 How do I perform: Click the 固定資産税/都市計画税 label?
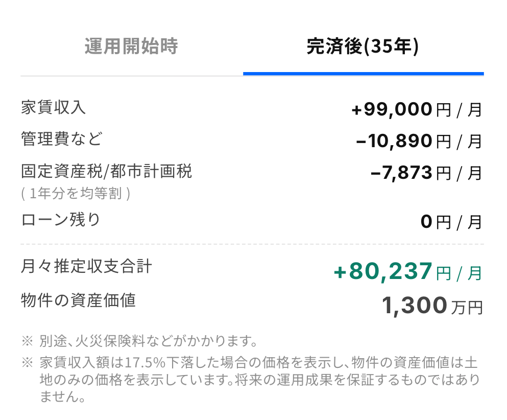(x=107, y=171)
